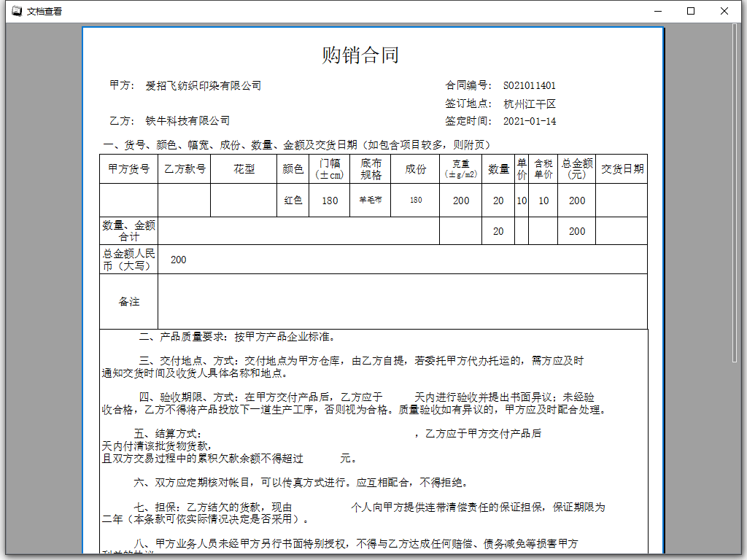
Task: Click the 单价 column header
Action: (522, 169)
